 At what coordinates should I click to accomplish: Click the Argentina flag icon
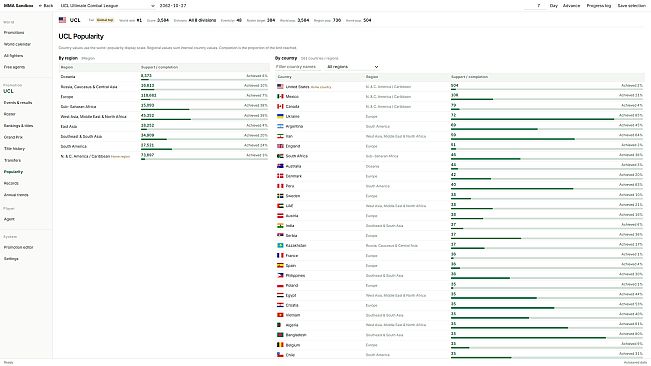coord(280,126)
